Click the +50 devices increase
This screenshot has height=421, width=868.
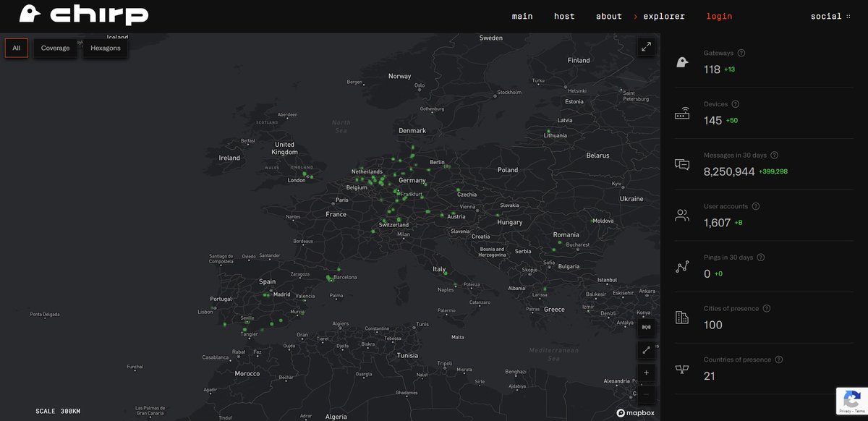(732, 121)
